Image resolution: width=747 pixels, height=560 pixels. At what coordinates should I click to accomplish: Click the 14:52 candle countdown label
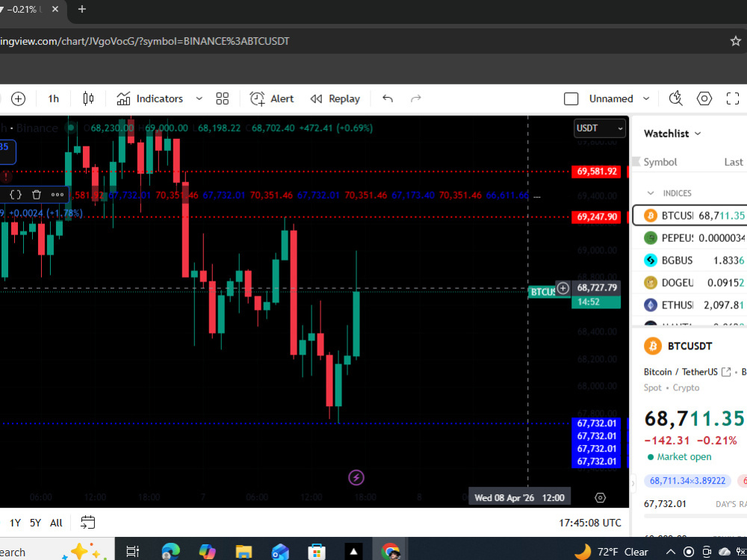596,302
